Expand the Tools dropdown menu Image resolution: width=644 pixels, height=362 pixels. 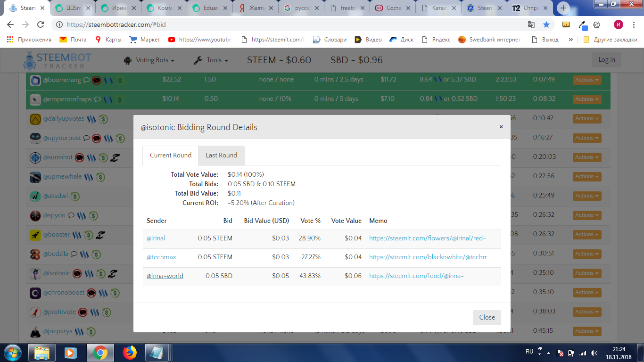(x=211, y=60)
